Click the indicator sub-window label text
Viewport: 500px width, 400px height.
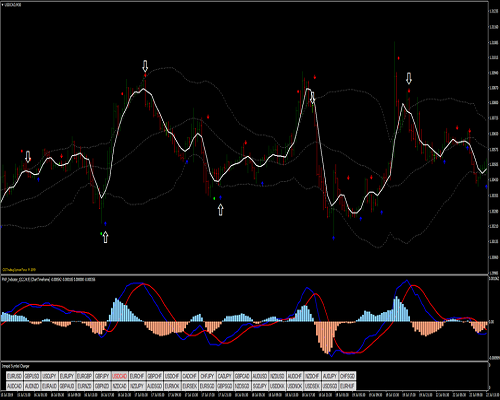tap(49, 279)
